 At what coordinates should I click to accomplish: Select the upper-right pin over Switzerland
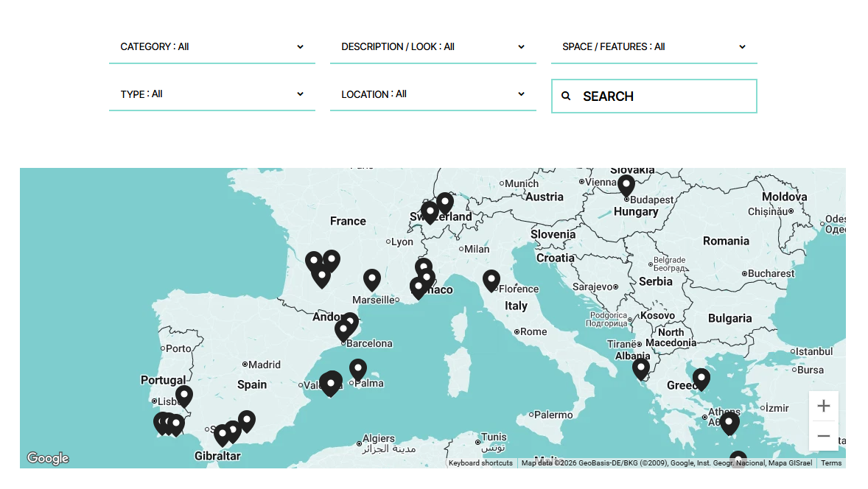click(x=445, y=203)
